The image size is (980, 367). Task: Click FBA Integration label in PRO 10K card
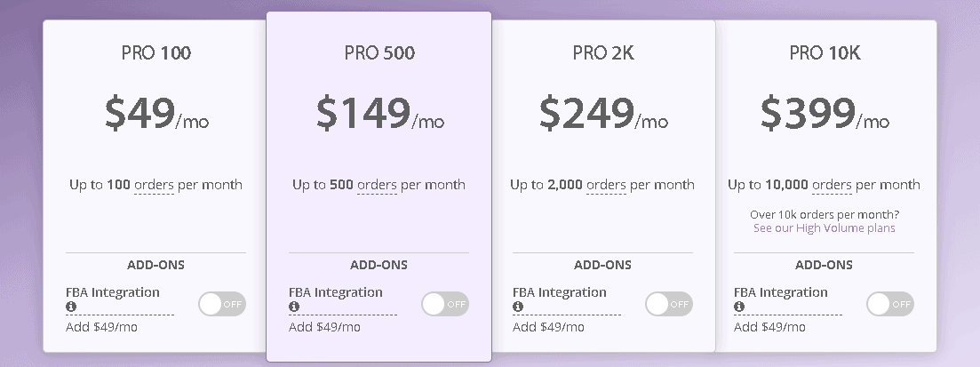pos(781,292)
